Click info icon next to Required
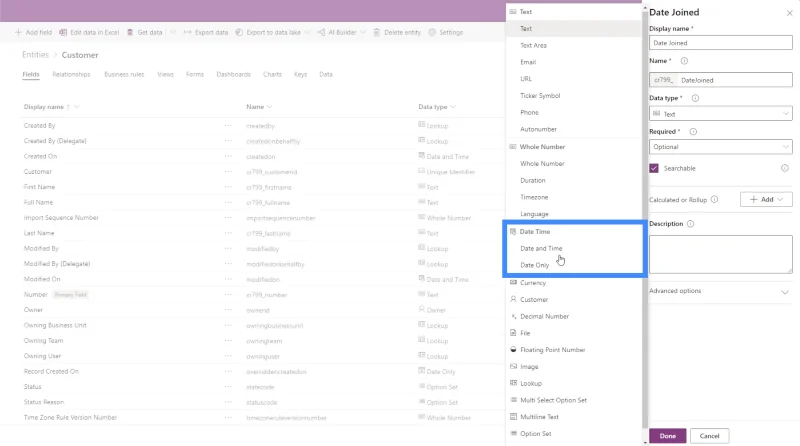The image size is (800, 446). click(693, 132)
